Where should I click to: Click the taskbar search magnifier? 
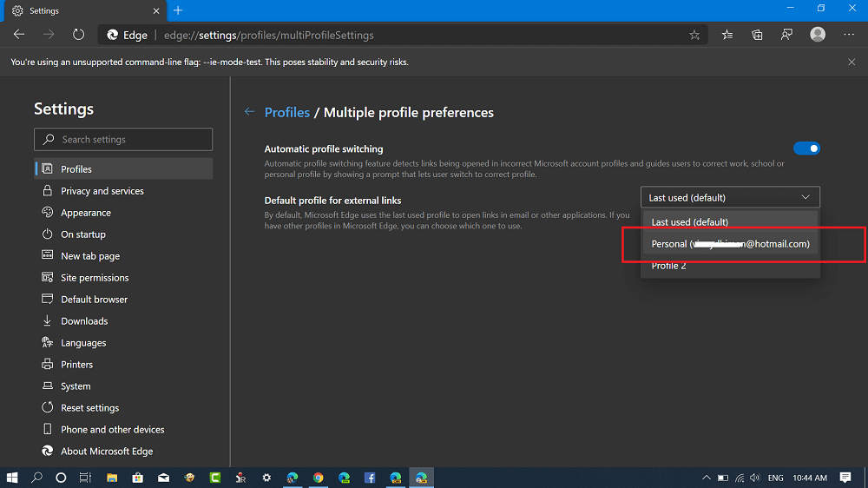pyautogui.click(x=36, y=478)
